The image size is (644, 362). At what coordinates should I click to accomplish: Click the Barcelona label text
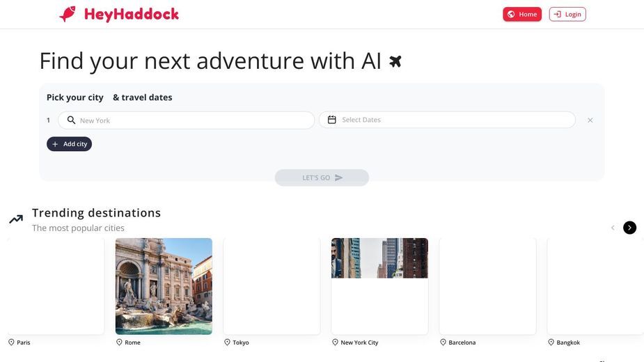point(462,343)
